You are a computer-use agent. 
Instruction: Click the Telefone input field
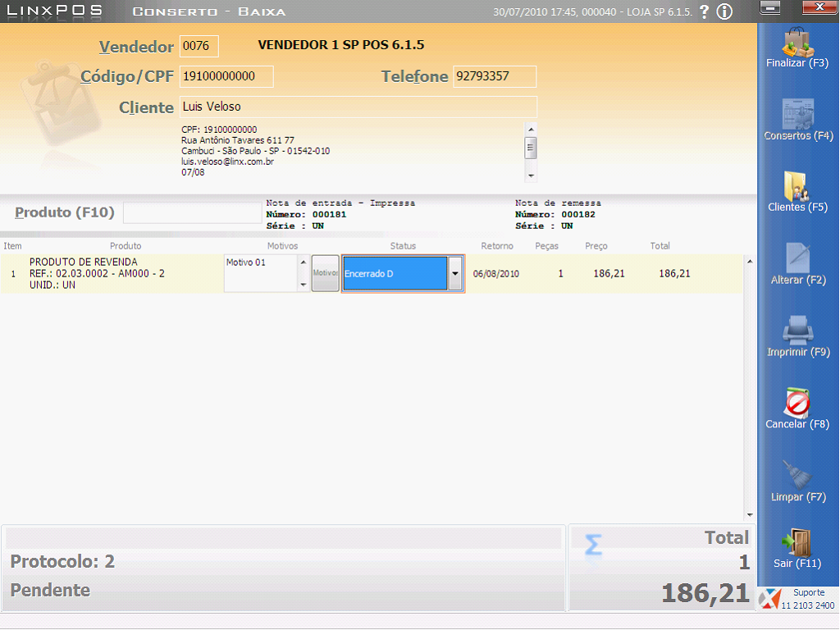click(495, 76)
